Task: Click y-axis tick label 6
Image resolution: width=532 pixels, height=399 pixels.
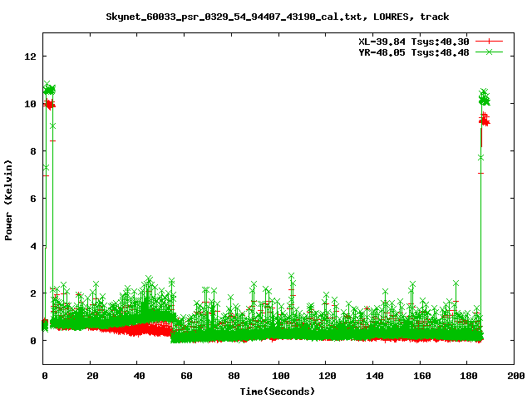Action: click(x=33, y=199)
